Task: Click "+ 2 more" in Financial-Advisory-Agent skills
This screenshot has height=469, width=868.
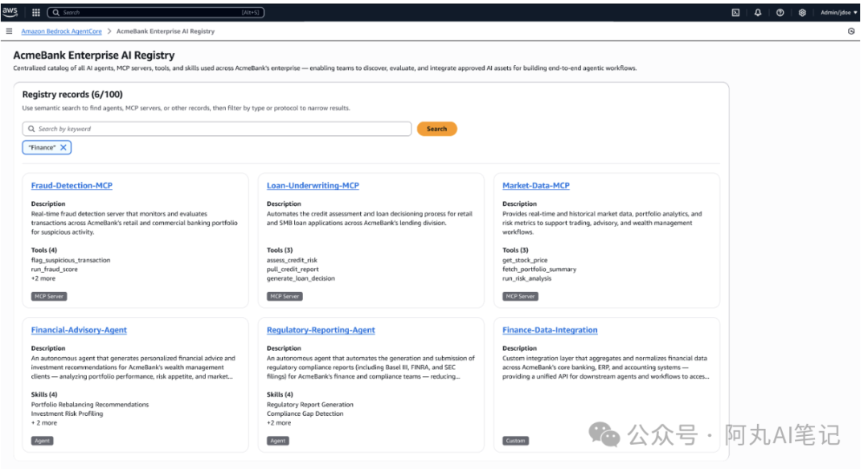Action: pyautogui.click(x=44, y=422)
